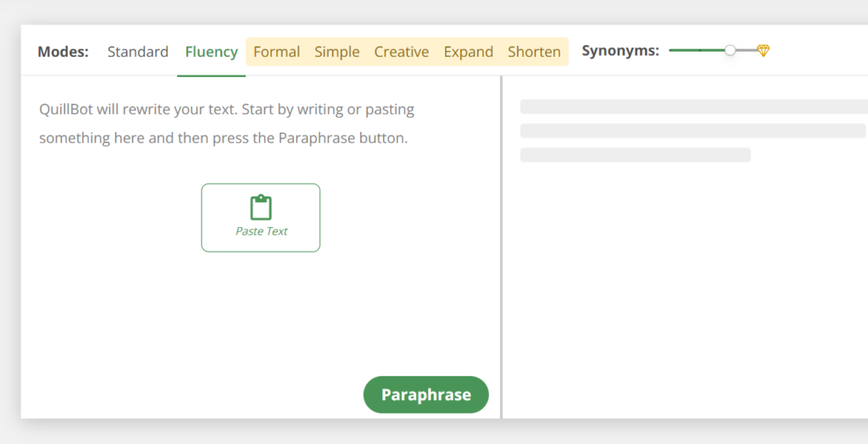Switch to Simple mode

pyautogui.click(x=337, y=52)
